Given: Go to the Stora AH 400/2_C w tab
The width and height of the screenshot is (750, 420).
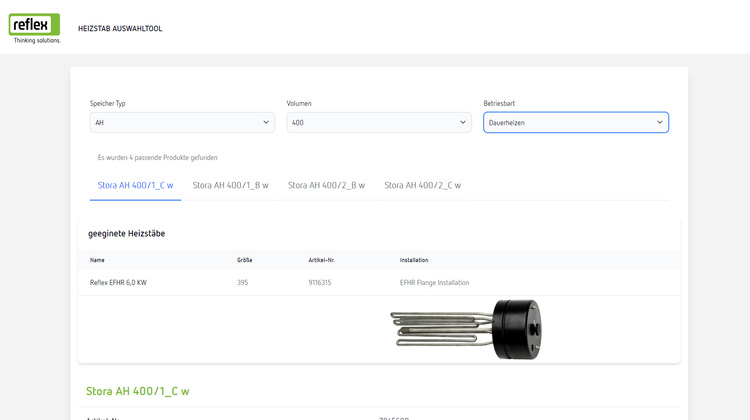Looking at the screenshot, I should [x=422, y=185].
